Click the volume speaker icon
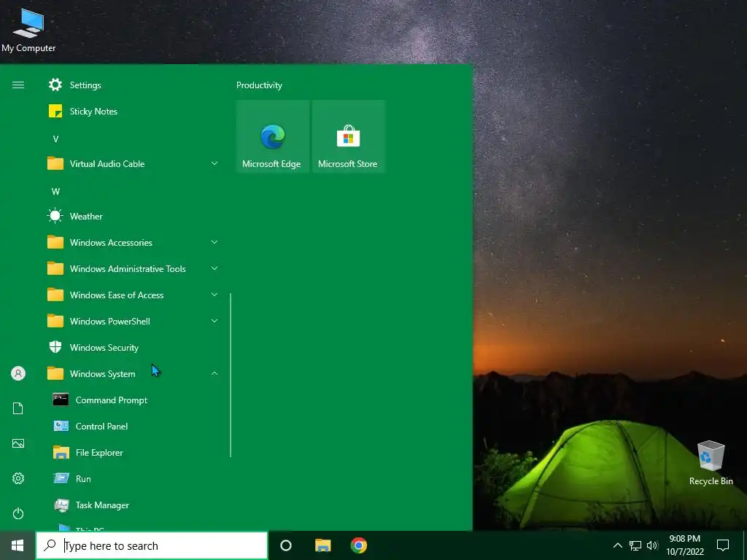This screenshot has height=560, width=747. (x=652, y=545)
